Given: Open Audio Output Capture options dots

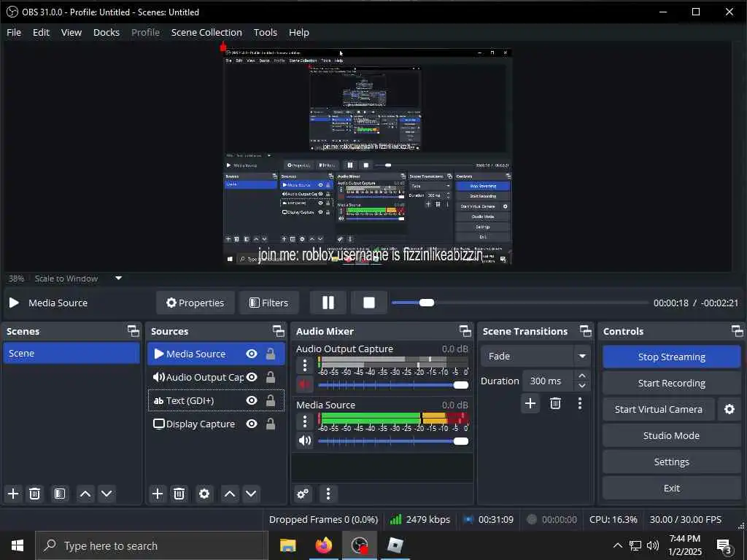Looking at the screenshot, I should [x=305, y=366].
